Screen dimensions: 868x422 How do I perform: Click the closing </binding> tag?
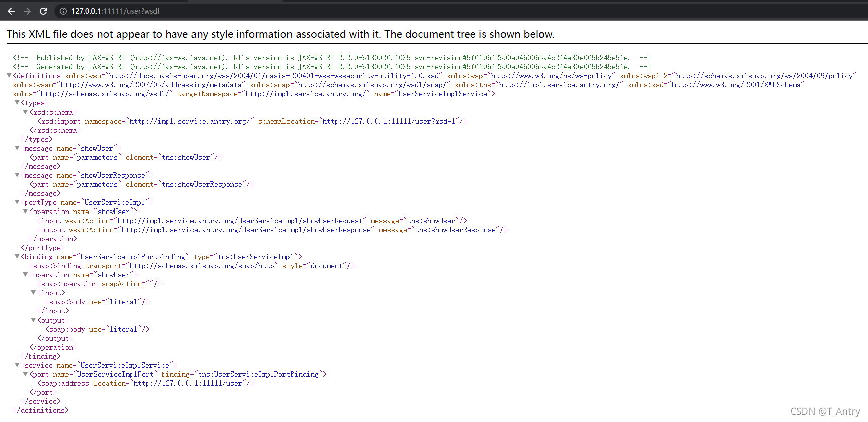[x=41, y=356]
